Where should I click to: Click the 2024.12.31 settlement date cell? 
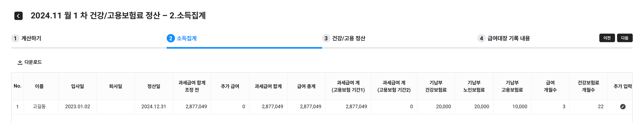[x=154, y=107]
